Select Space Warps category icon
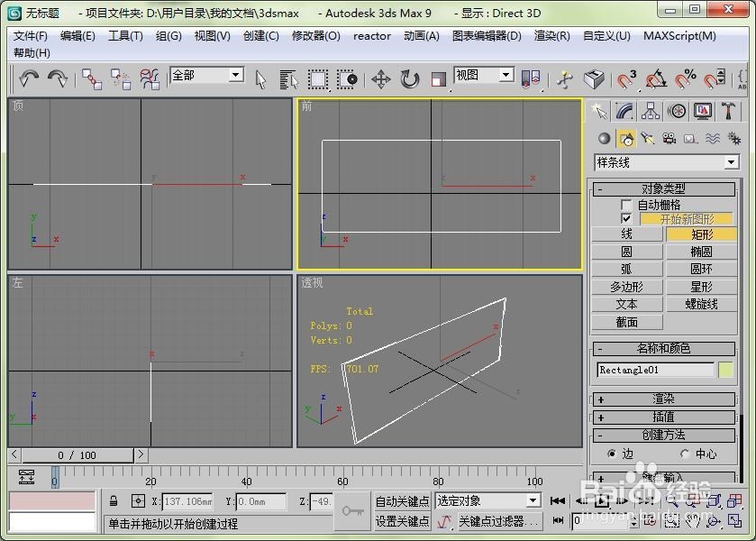Viewport: 756px width, 541px height. click(x=713, y=139)
